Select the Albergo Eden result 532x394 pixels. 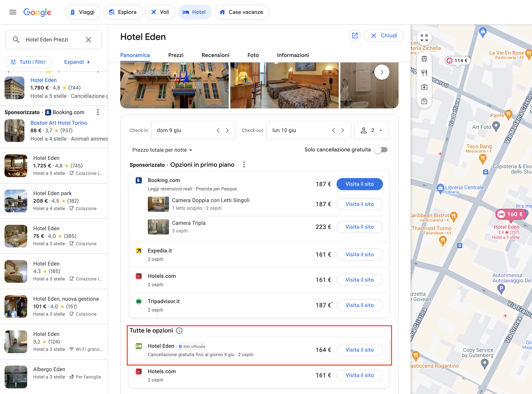(x=54, y=377)
